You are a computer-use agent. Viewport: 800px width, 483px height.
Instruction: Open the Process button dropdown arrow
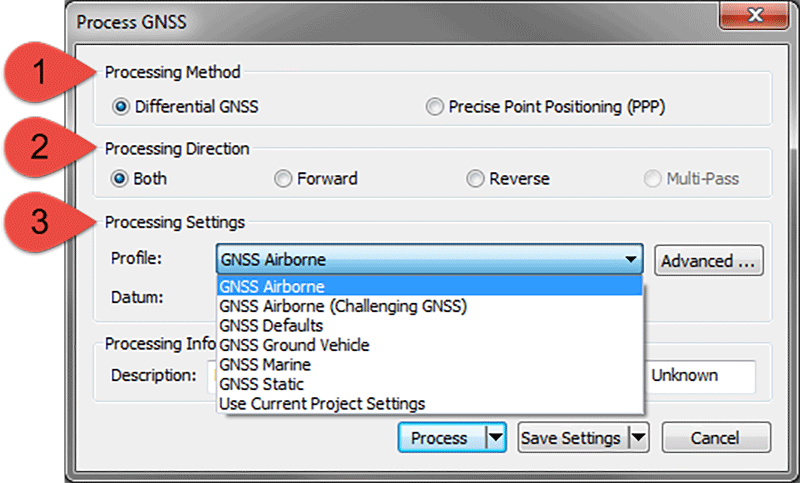click(x=495, y=438)
